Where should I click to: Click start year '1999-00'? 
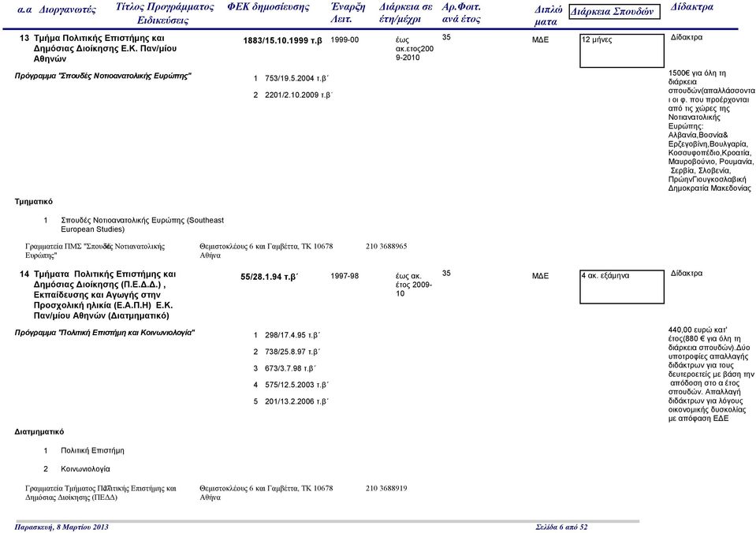(x=344, y=39)
